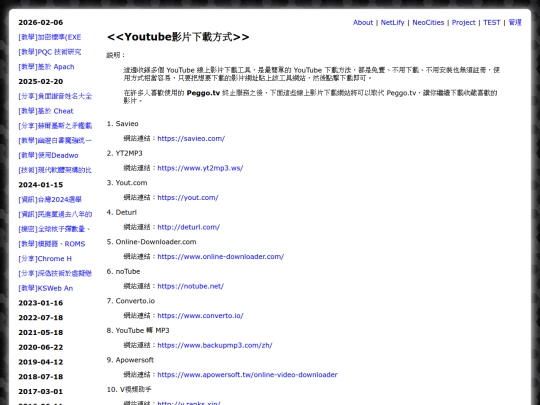Open the apowersoft.tw online-video-downloader link
This screenshot has width=540, height=405.
pos(247,375)
